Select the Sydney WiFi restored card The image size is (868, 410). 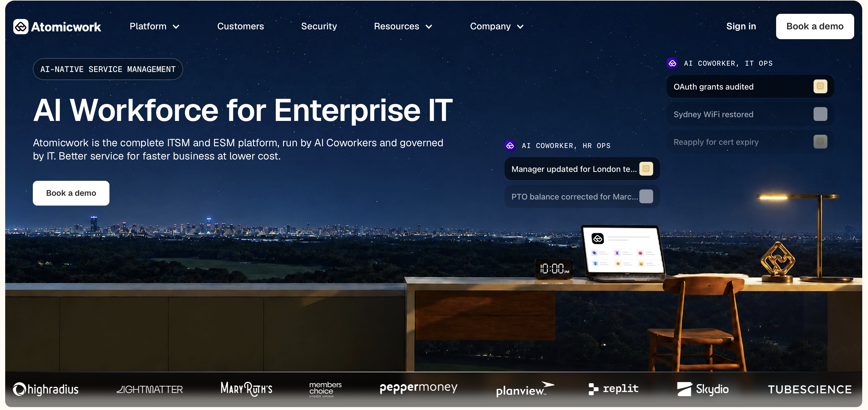pos(750,114)
